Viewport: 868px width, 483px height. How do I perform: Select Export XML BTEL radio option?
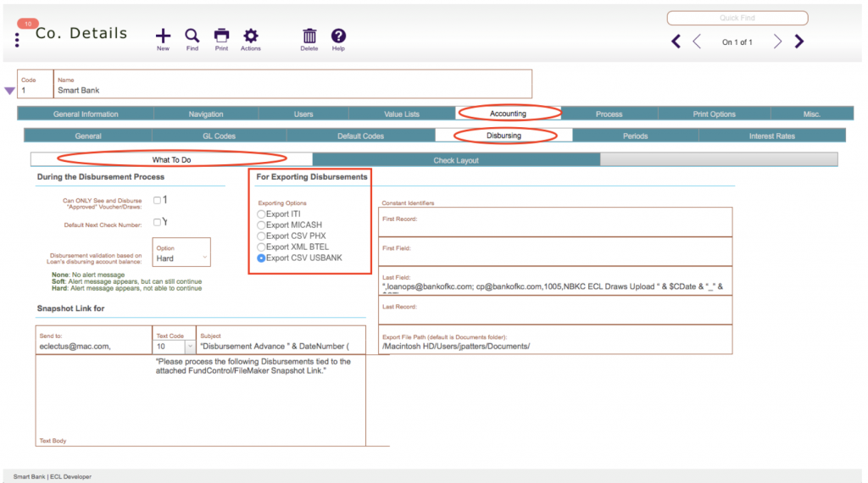point(261,247)
